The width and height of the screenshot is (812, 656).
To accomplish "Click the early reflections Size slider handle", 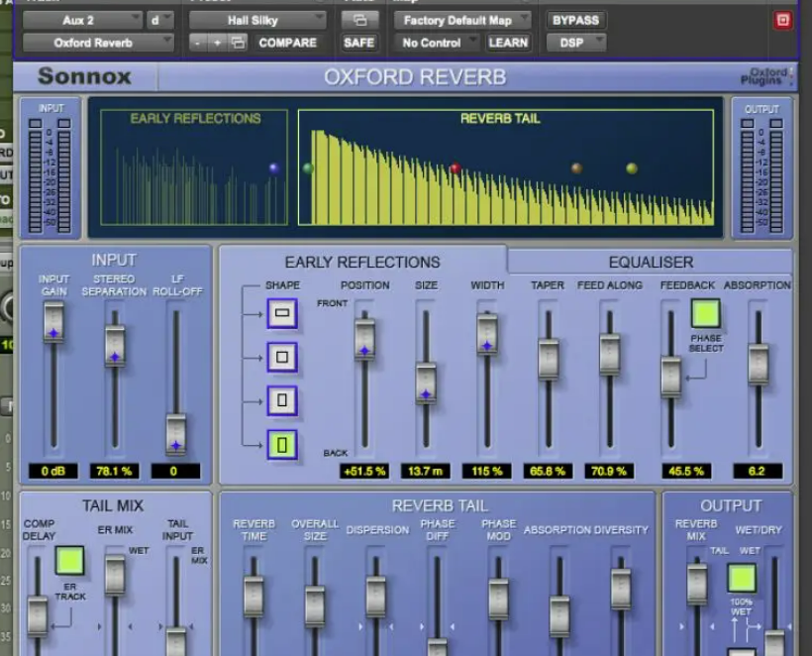I will click(426, 383).
